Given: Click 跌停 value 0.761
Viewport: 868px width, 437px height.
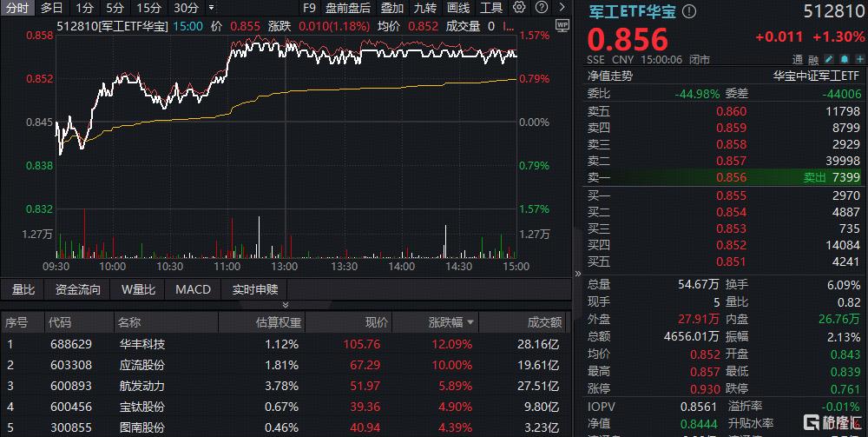Looking at the screenshot, I should [x=845, y=389].
